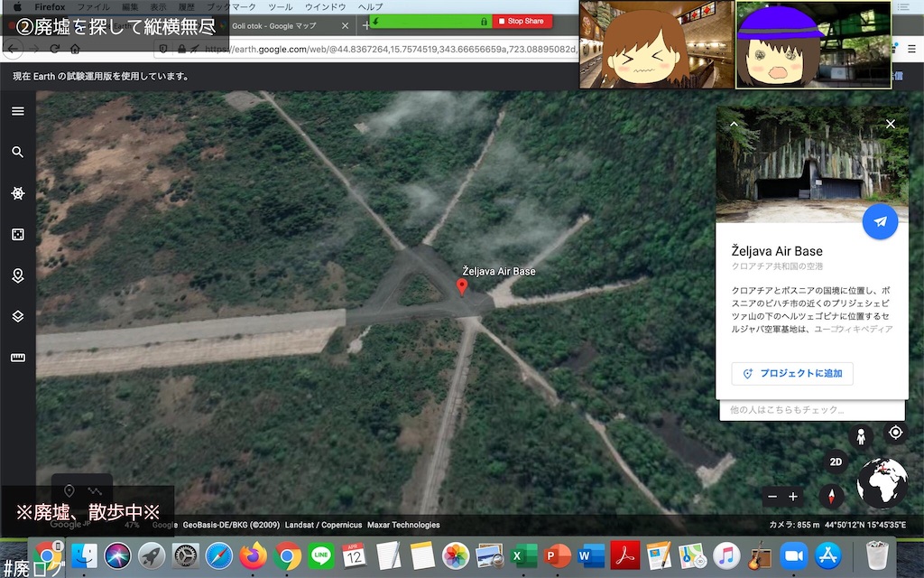924x578 pixels.
Task: Click the my location target icon
Action: 895,433
